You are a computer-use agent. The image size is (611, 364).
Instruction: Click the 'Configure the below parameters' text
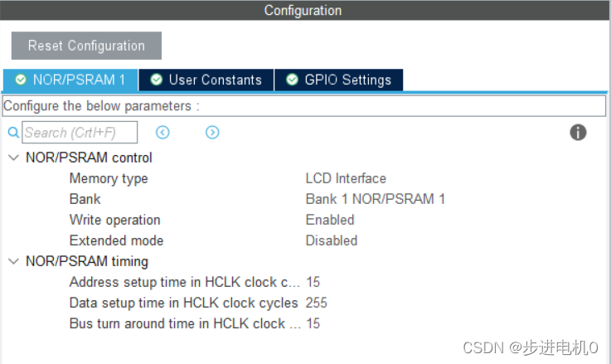click(101, 106)
